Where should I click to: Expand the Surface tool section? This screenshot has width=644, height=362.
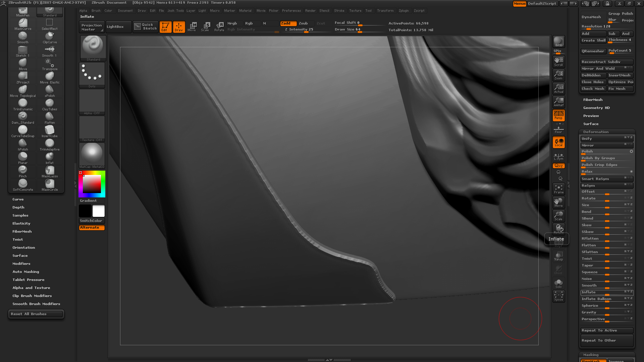pos(591,124)
